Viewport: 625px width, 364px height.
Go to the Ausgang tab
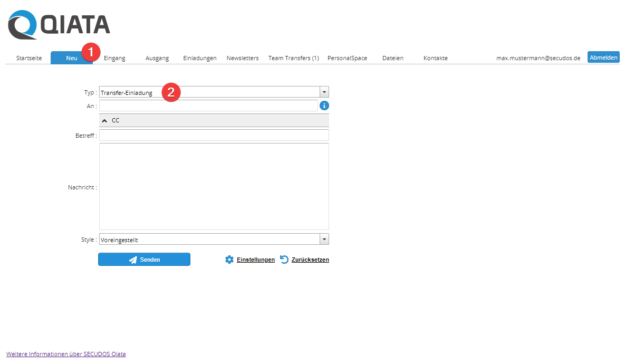(x=157, y=58)
